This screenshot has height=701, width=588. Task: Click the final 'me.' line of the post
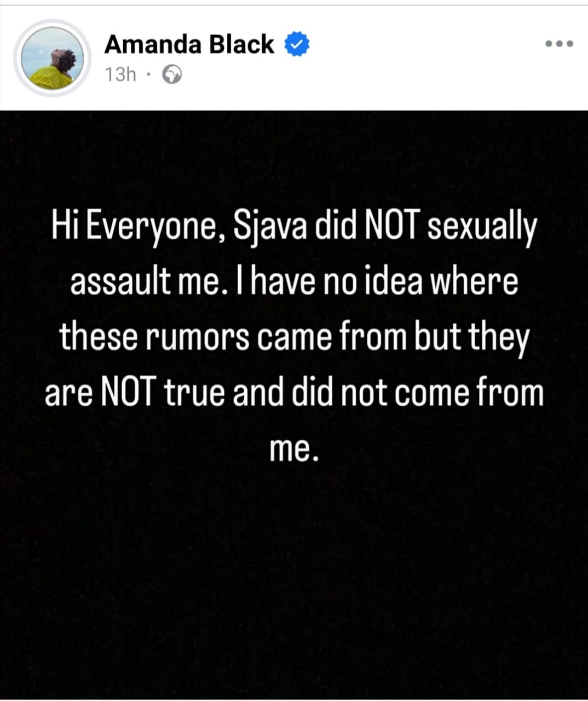[x=293, y=449]
